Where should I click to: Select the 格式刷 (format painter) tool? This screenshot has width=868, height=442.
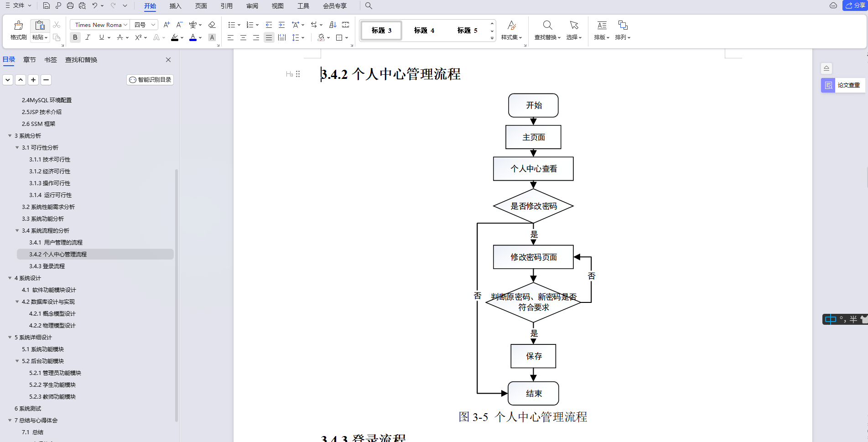tap(18, 30)
